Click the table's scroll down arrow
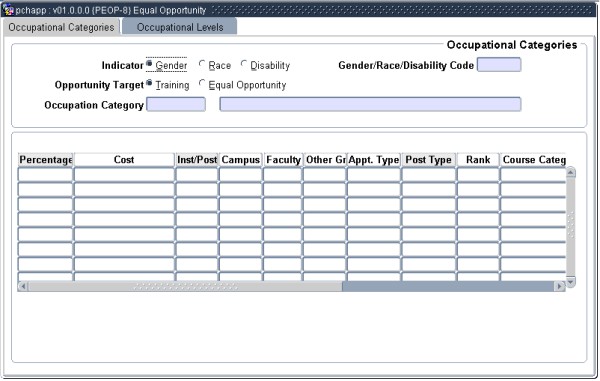600x381 pixels. pyautogui.click(x=571, y=282)
